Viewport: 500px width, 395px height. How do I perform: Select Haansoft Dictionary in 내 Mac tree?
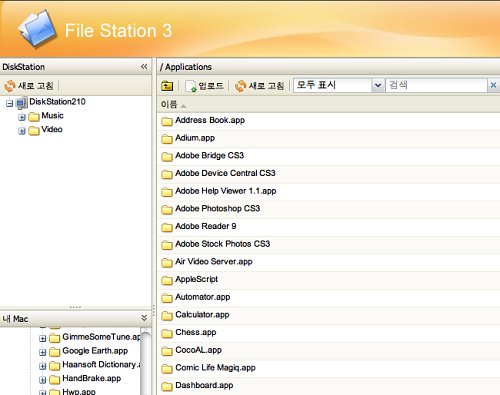[x=101, y=364]
